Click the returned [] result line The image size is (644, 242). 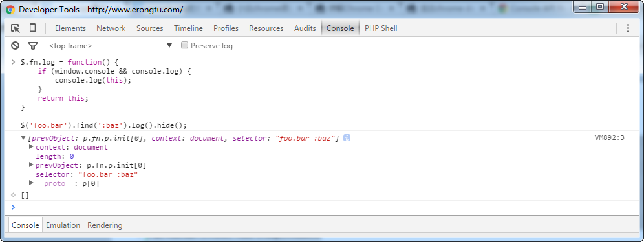[25, 196]
